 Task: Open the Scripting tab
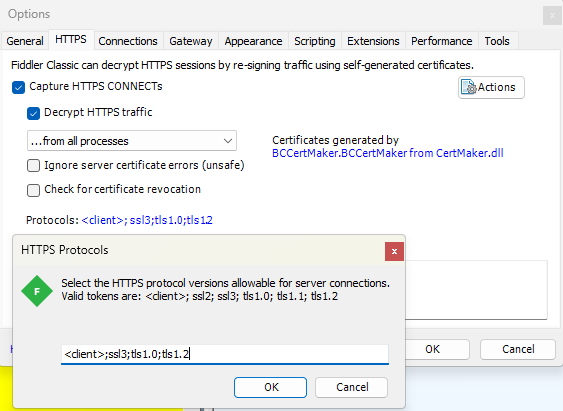coord(315,41)
